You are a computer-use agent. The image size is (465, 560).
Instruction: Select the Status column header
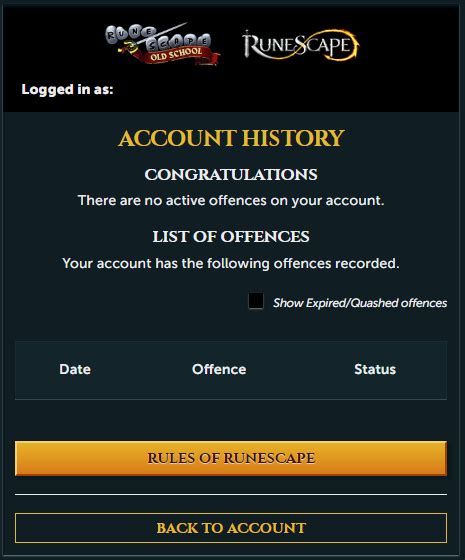[375, 369]
